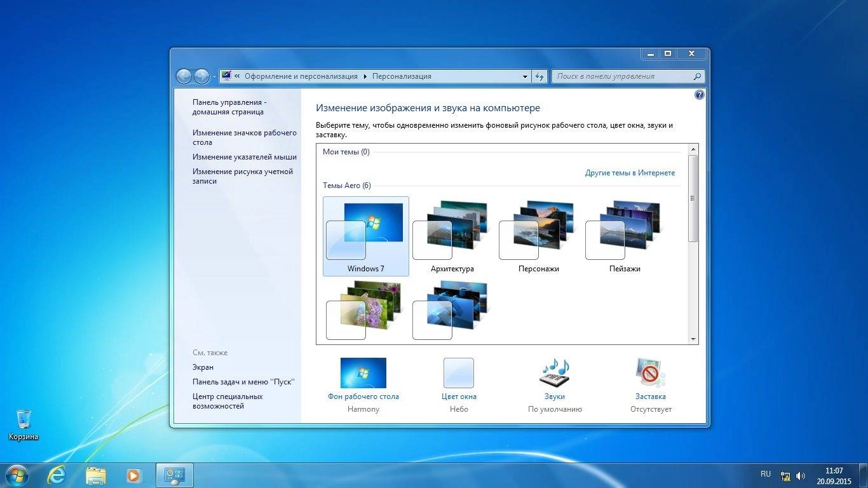Open Центр специальных возможностей link
Image resolution: width=868 pixels, height=488 pixels.
227,401
